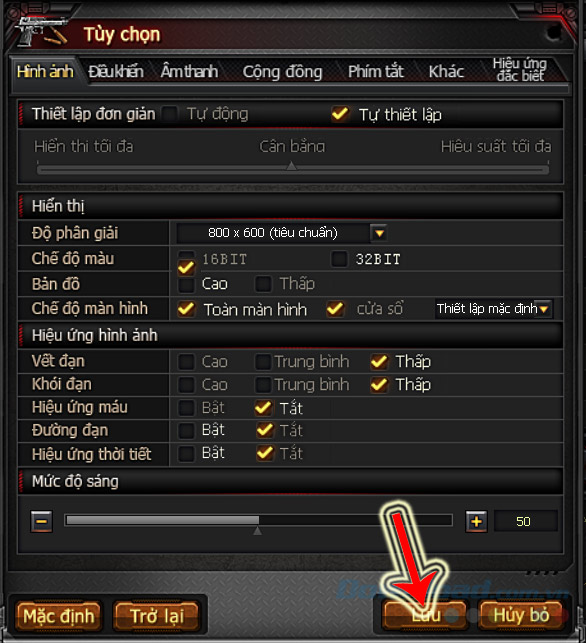This screenshot has height=643, width=586.
Task: Enable Bật for Hiệu ứng thời tiết
Action: 186,454
